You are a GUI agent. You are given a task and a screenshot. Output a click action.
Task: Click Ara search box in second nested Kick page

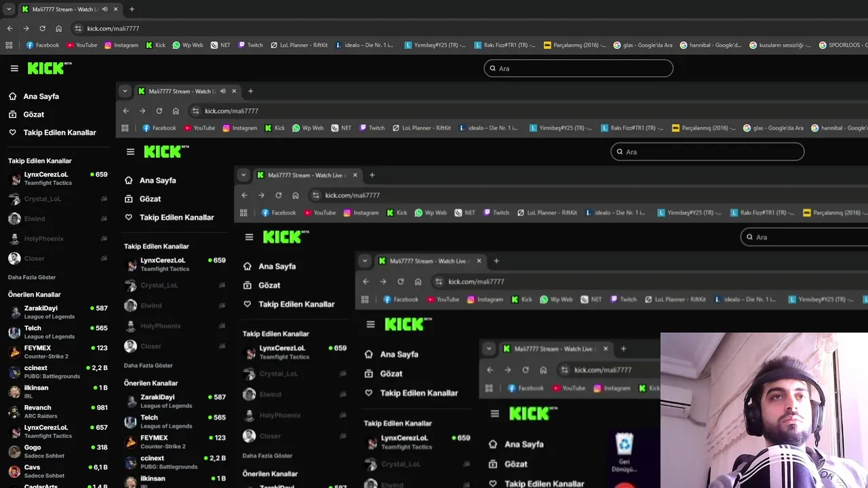[x=707, y=152]
